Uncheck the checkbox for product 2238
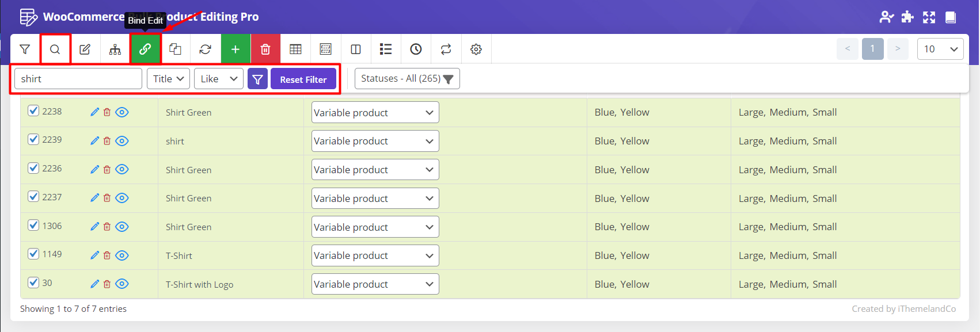Screen dimensions: 980x332 point(33,111)
